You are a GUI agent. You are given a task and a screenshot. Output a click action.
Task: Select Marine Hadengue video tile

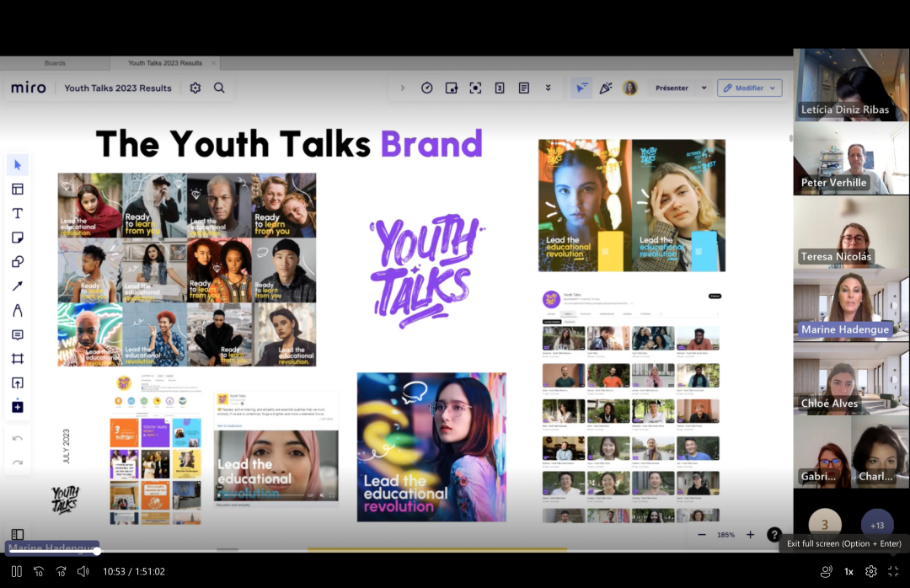[851, 305]
